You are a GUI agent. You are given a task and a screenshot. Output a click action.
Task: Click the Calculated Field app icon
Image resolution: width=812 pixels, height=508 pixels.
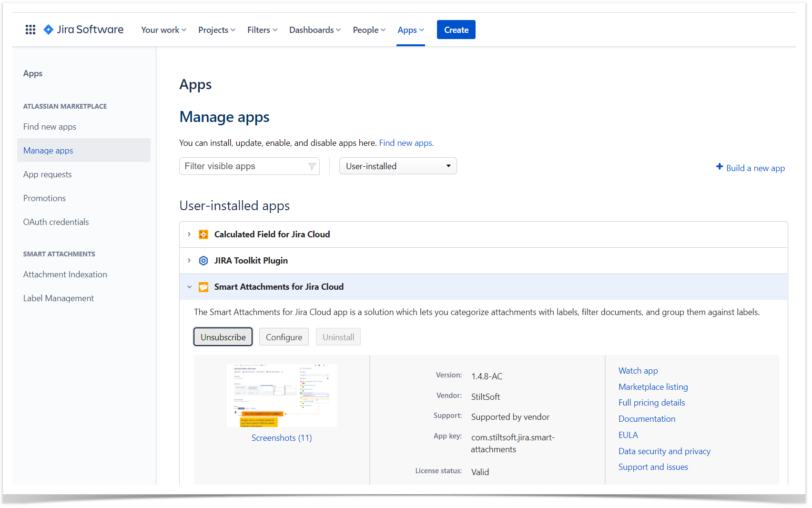pos(203,234)
